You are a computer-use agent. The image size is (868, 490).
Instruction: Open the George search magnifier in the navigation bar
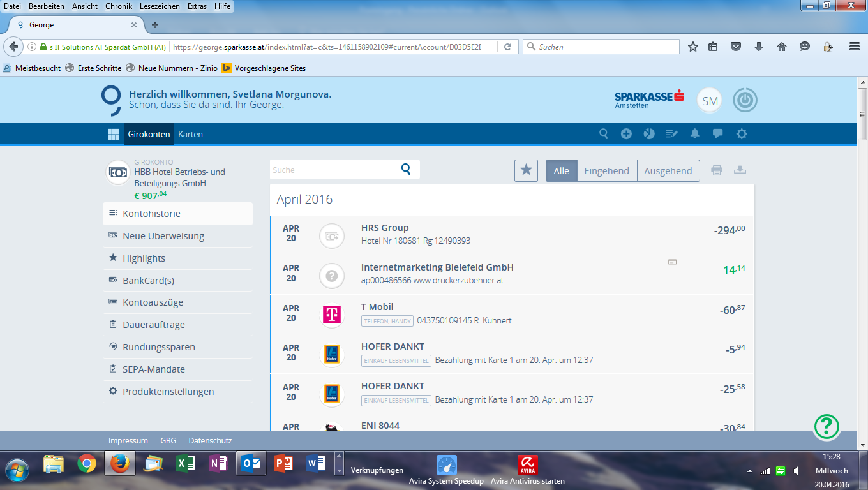(x=603, y=134)
